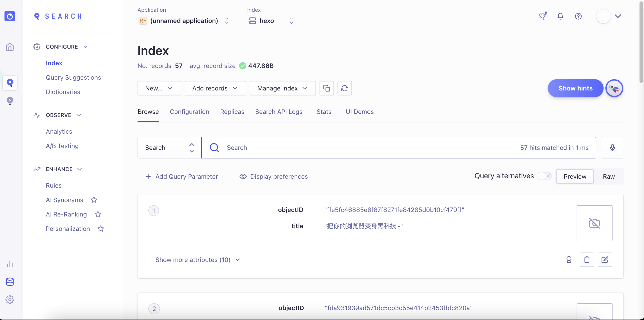The width and height of the screenshot is (644, 320).
Task: Open Analytics in sidebar
Action: click(59, 131)
